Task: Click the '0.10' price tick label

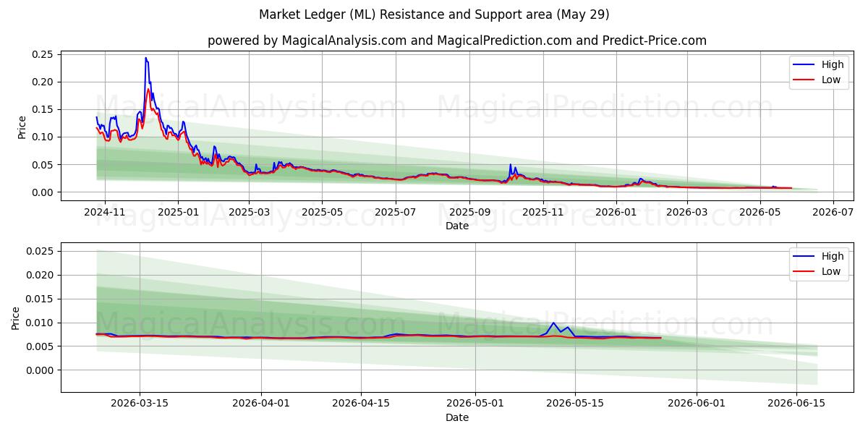Action: click(43, 137)
